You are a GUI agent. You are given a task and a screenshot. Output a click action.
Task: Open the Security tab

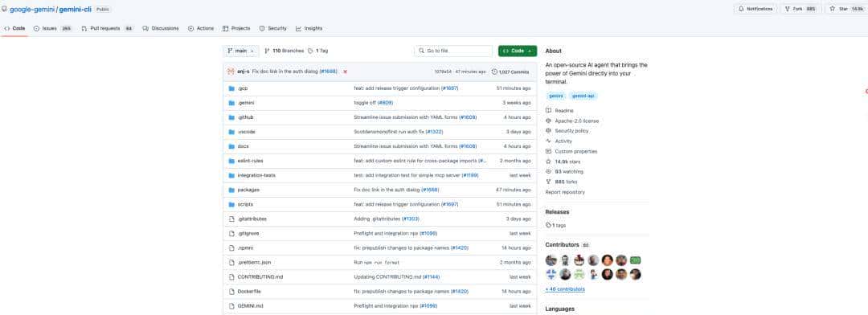[273, 28]
